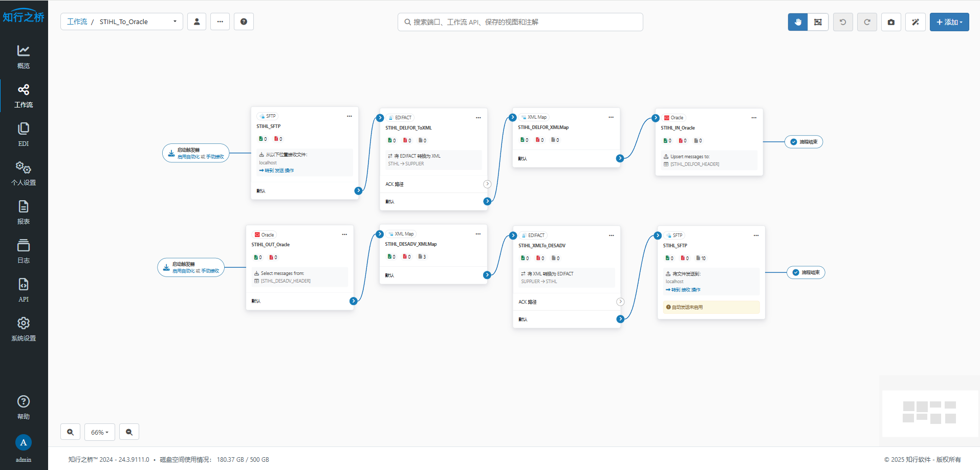This screenshot has width=980, height=470.
Task: Enable the box selection tool
Action: [x=818, y=22]
